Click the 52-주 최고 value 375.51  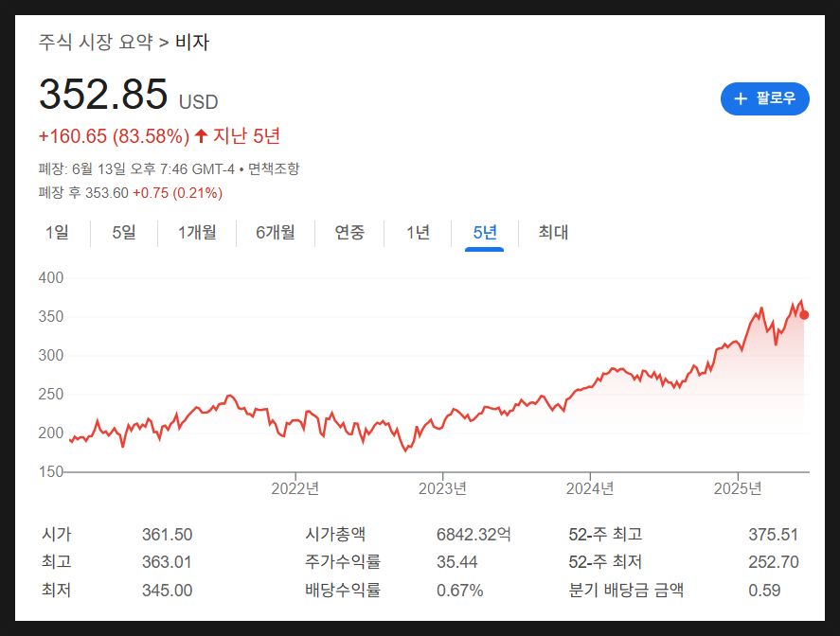pyautogui.click(x=773, y=535)
